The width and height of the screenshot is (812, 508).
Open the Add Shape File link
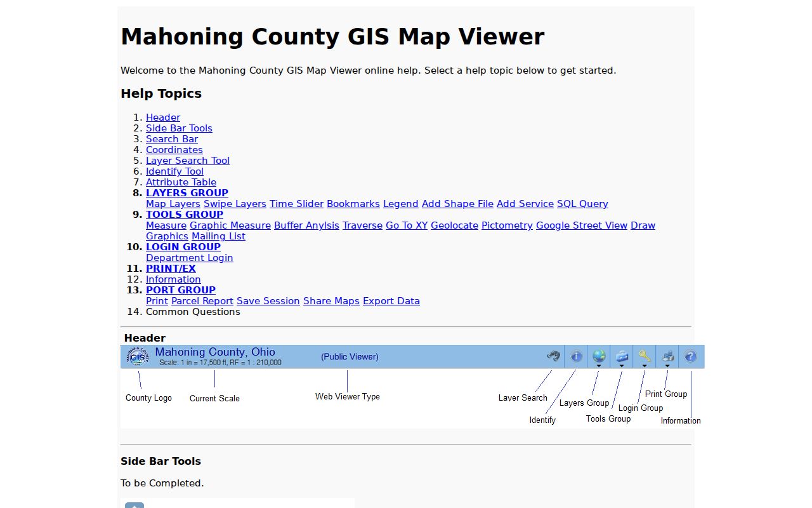coord(457,204)
